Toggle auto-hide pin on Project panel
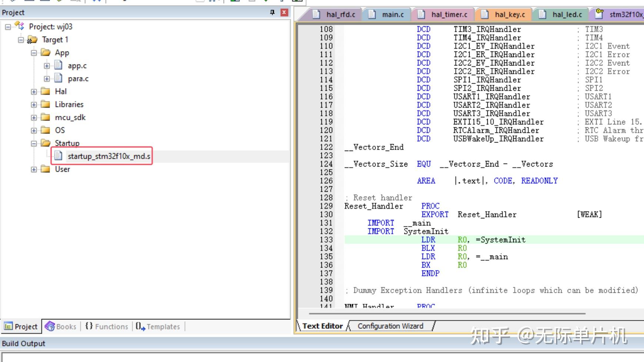The width and height of the screenshot is (644, 362). pyautogui.click(x=272, y=12)
